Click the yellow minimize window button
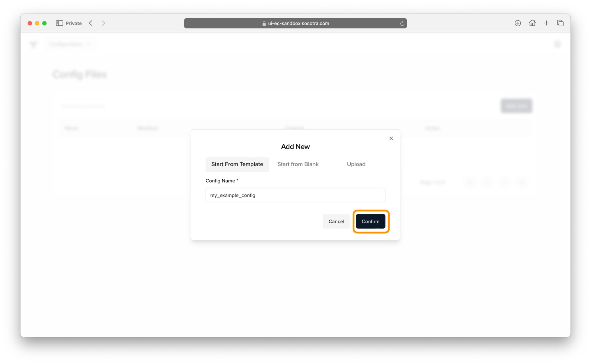591x364 pixels. (x=37, y=23)
